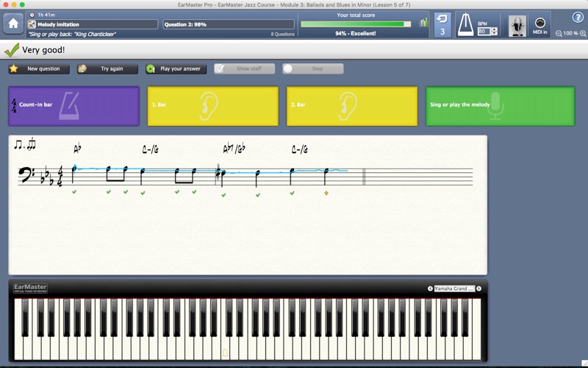The width and height of the screenshot is (588, 368).
Task: Zoom in with the plus magnifier
Action: click(583, 33)
